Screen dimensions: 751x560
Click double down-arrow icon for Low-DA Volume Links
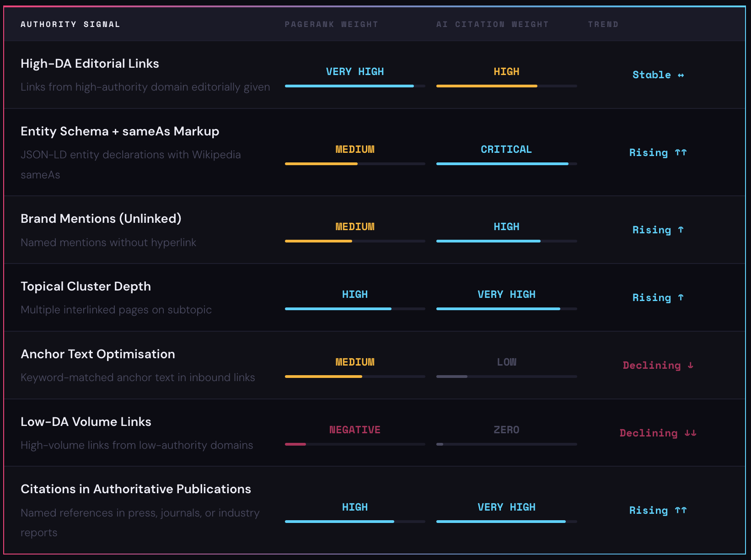(x=690, y=433)
